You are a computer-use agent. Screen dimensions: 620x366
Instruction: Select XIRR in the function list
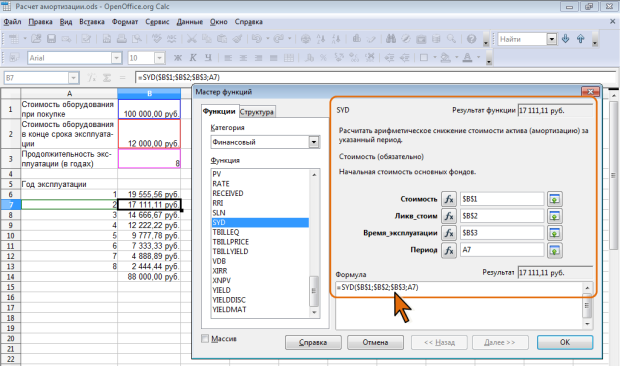[260, 271]
